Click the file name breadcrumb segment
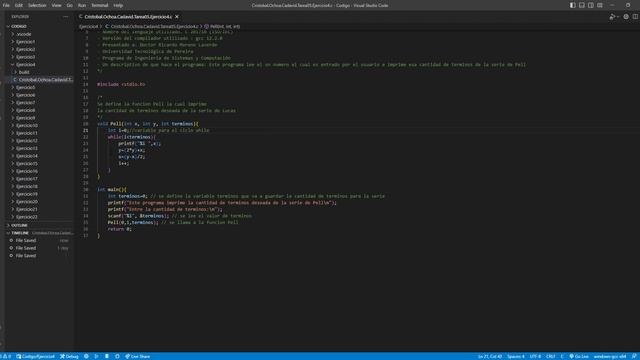The image size is (640, 360). pos(151,26)
